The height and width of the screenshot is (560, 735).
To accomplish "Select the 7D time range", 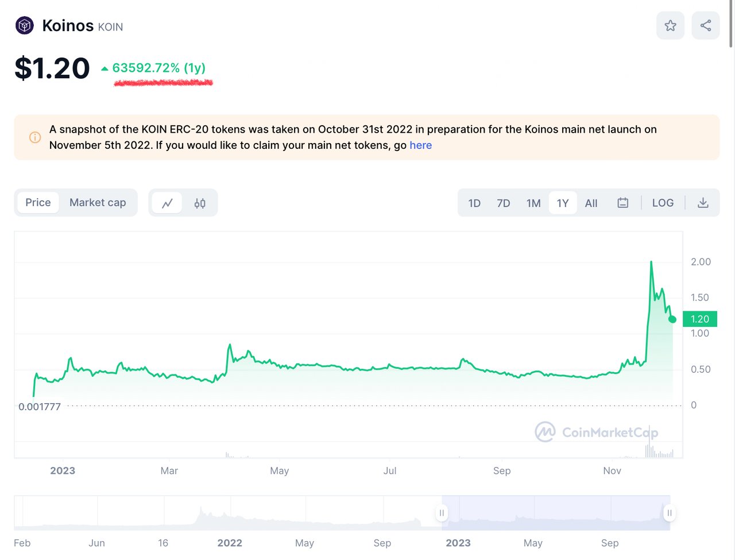I will [504, 203].
